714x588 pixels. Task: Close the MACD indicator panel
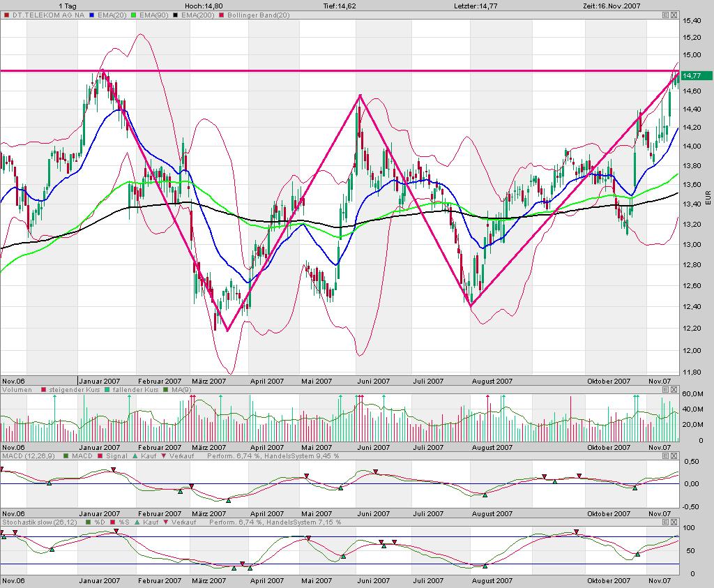(x=674, y=455)
